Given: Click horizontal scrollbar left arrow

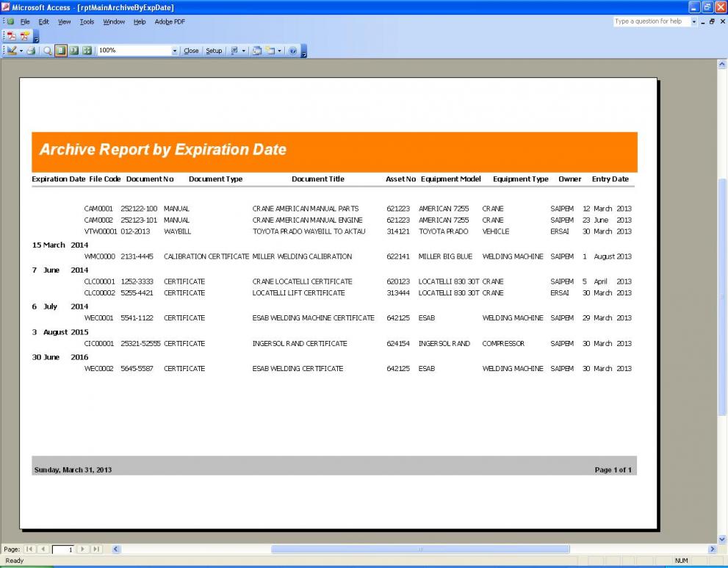Looking at the screenshot, I should pyautogui.click(x=116, y=549).
